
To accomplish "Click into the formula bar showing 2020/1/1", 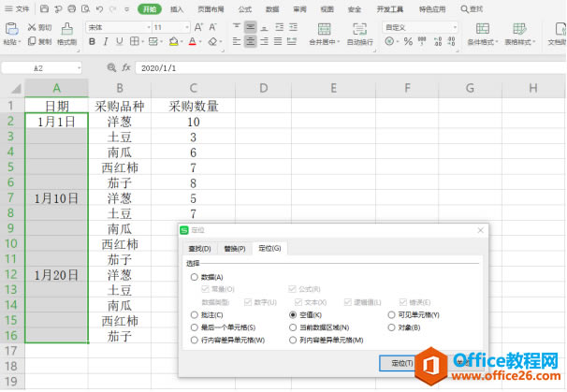I will [350, 68].
